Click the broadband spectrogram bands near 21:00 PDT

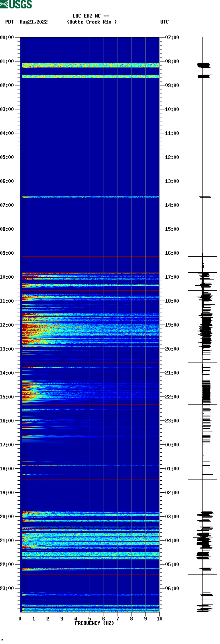coord(90,541)
